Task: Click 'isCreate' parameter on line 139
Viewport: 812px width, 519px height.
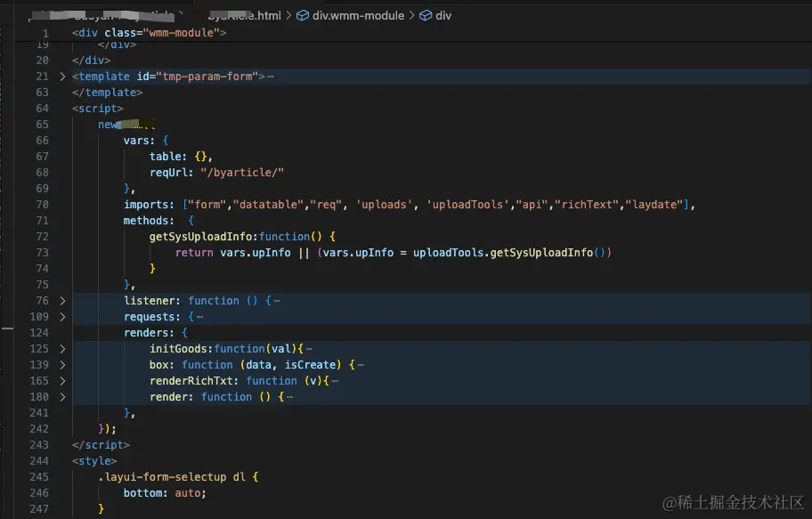Action: [310, 365]
